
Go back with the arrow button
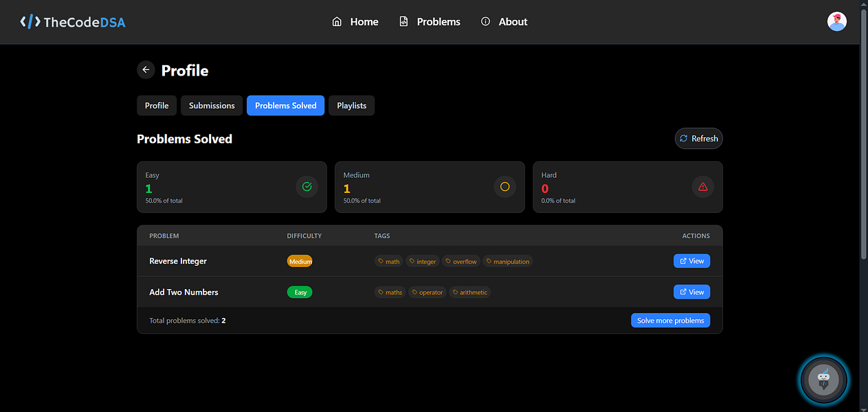[146, 70]
